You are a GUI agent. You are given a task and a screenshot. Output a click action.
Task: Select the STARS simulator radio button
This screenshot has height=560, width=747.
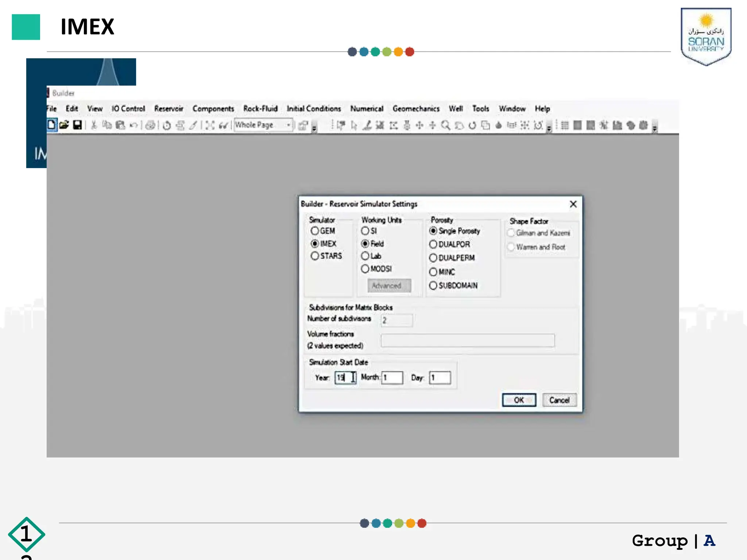coord(315,256)
